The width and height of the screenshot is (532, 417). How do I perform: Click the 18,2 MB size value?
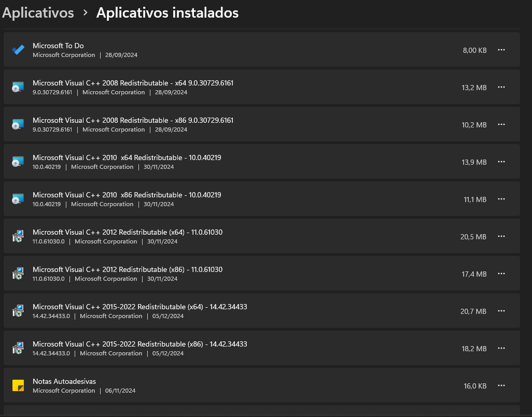tap(474, 349)
